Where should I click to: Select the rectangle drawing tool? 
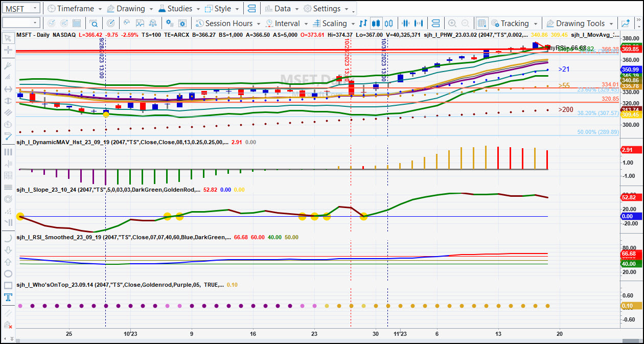tap(8, 285)
